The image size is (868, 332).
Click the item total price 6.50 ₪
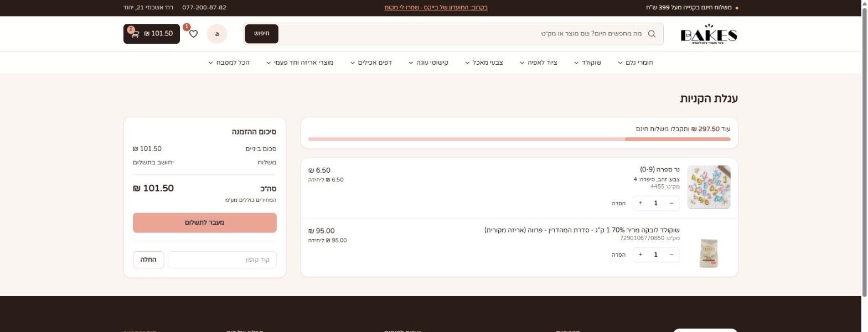pyautogui.click(x=319, y=170)
